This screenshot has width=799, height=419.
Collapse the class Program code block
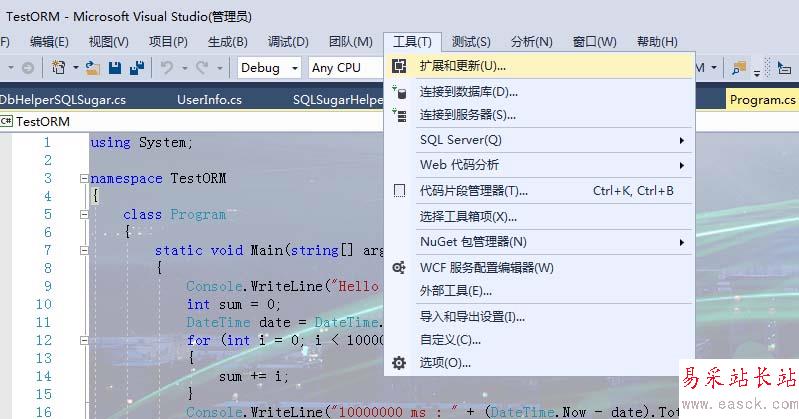[84, 215]
